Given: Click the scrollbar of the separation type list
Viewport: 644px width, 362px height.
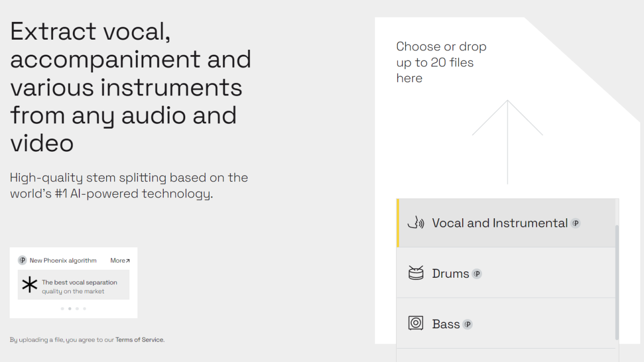Looking at the screenshot, I should click(x=617, y=282).
